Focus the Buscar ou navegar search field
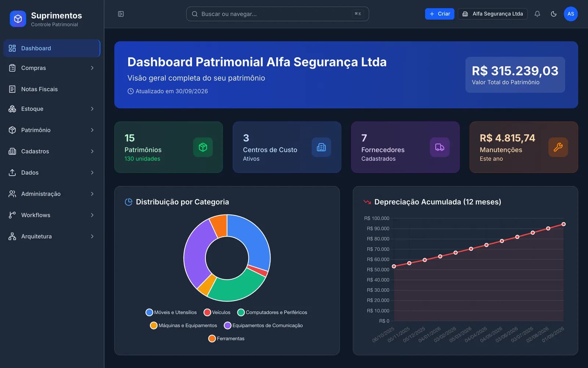Image resolution: width=588 pixels, height=368 pixels. (x=277, y=14)
